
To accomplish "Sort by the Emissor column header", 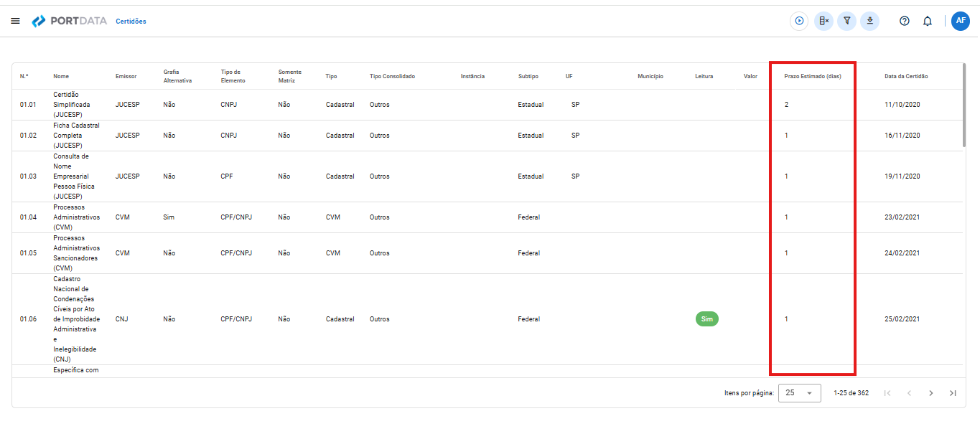I will [x=126, y=76].
